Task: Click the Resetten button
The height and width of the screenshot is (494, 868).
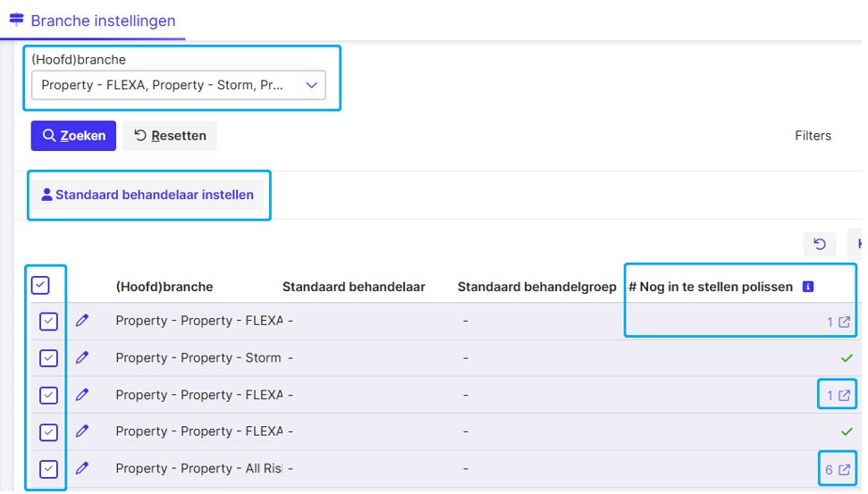Action: [x=169, y=136]
